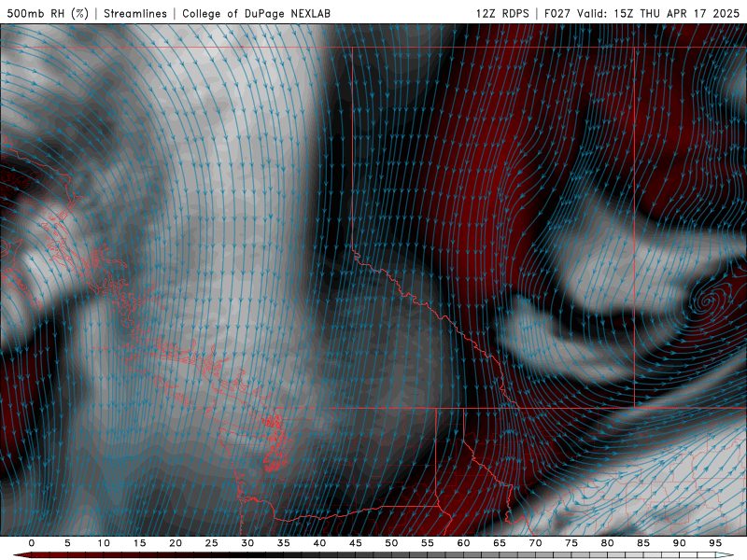This screenshot has height=560, width=747.
Task: Click the 'College of DuPage NEXLAB' label
Action: pyautogui.click(x=256, y=13)
